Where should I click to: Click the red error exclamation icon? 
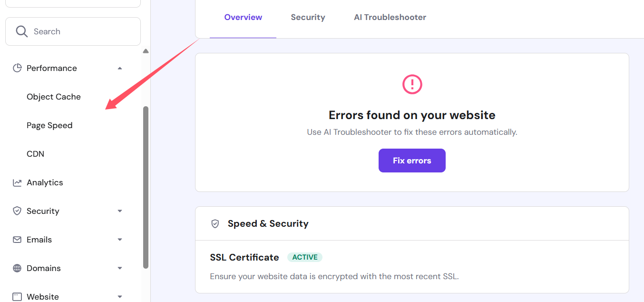412,84
